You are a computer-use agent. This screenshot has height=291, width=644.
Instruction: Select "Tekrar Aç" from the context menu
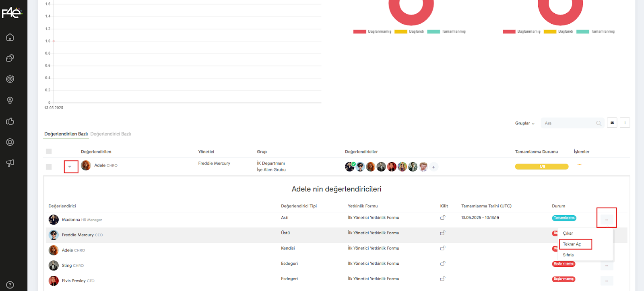pos(572,244)
